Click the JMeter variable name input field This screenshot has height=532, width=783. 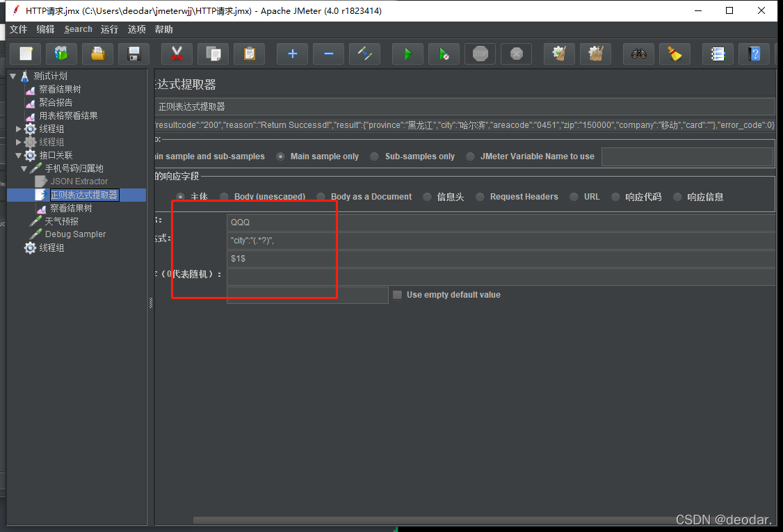pyautogui.click(x=688, y=156)
